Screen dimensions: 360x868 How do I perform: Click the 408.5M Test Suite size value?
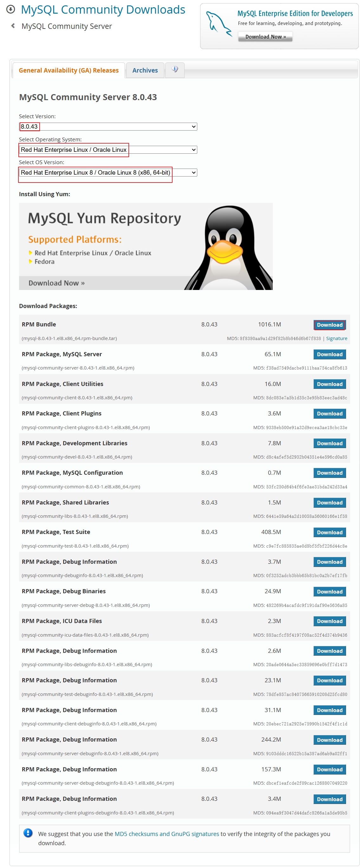pyautogui.click(x=271, y=532)
